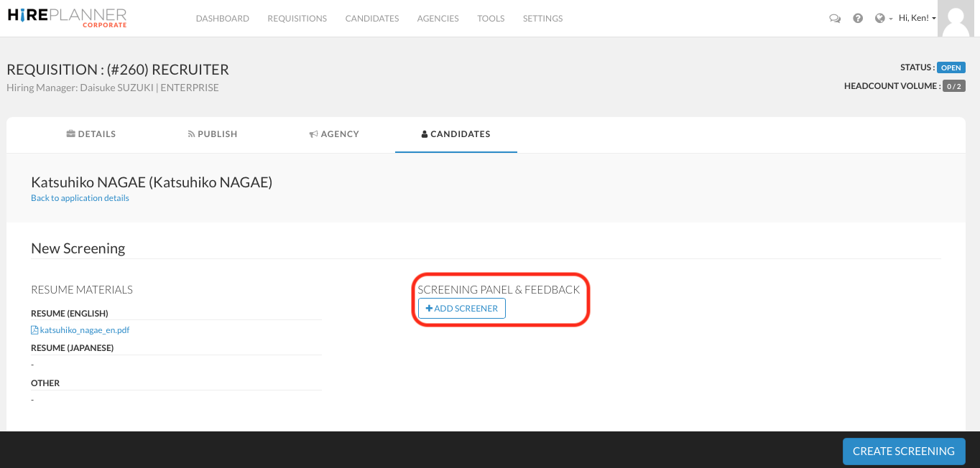Click the Add Screener button
The width and height of the screenshot is (980, 468).
click(462, 309)
